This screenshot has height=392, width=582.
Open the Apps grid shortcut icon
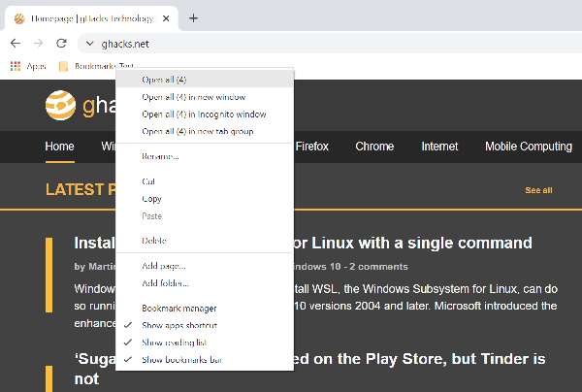pyautogui.click(x=16, y=66)
